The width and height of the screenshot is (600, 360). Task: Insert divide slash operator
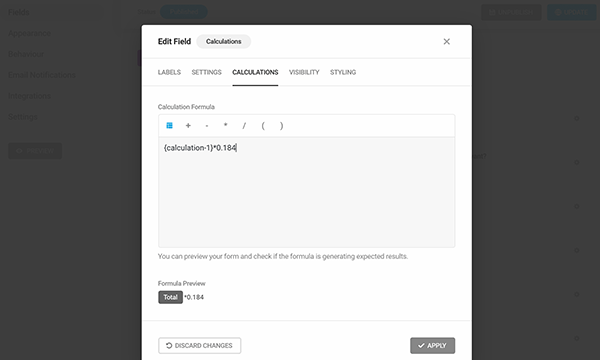(244, 125)
